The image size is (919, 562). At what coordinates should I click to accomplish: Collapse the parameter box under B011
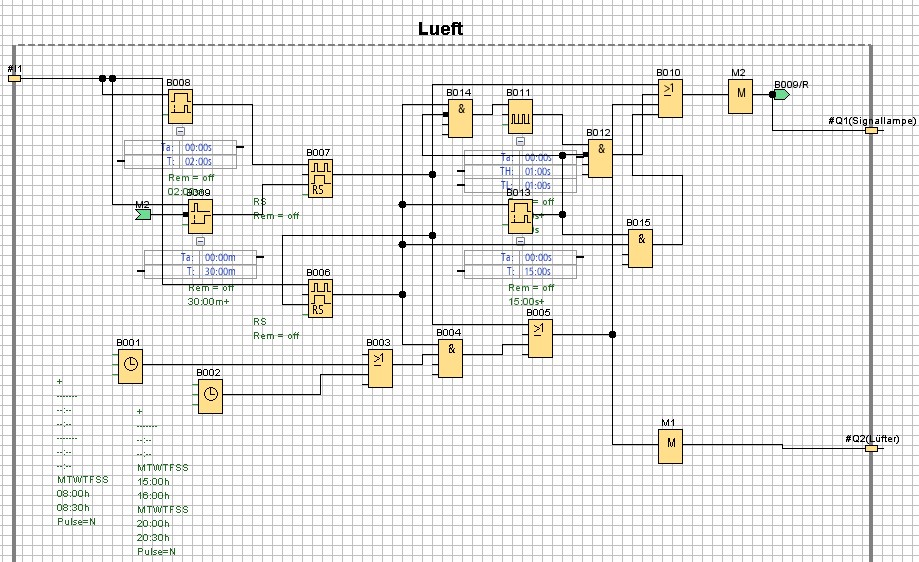pyautogui.click(x=519, y=142)
